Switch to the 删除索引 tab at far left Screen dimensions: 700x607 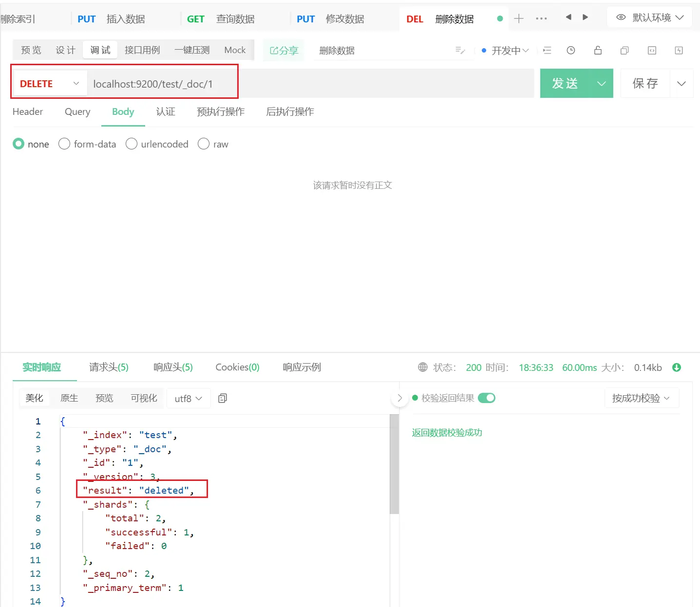[x=18, y=19]
